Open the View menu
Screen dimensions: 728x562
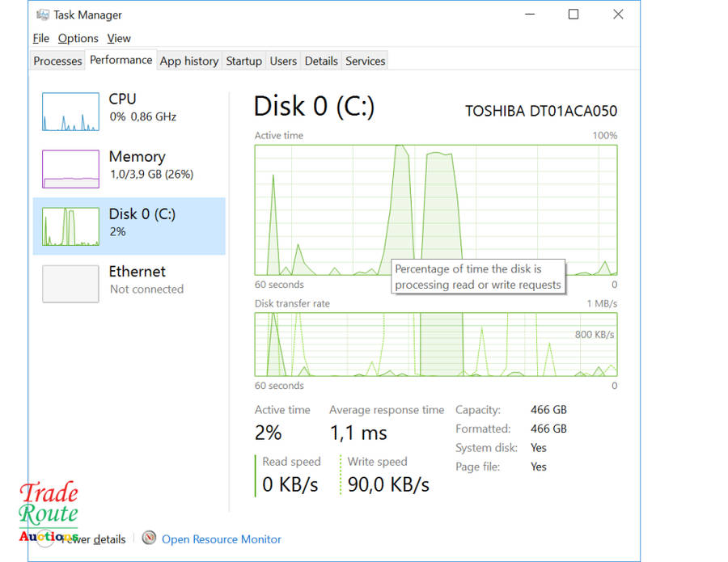[118, 38]
